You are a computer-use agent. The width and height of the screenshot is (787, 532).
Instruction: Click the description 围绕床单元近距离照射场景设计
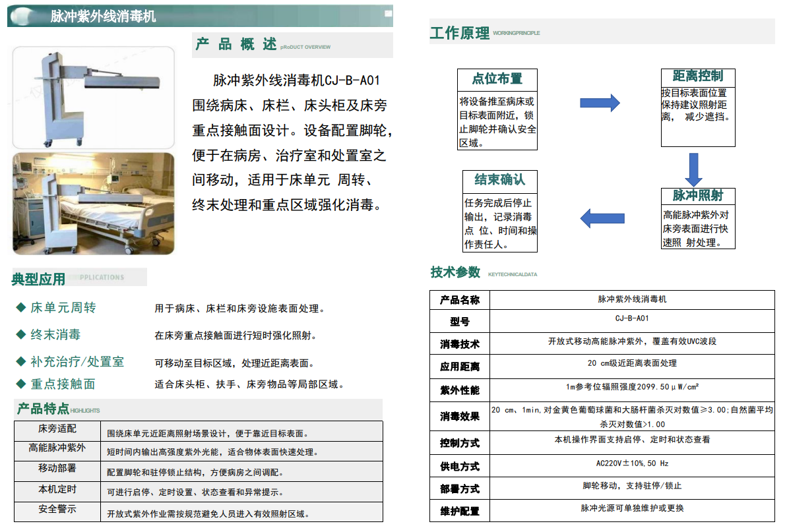coord(207,434)
